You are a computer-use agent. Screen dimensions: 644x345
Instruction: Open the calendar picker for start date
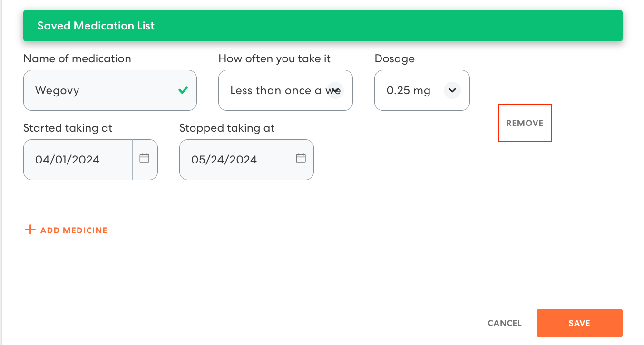click(x=145, y=159)
